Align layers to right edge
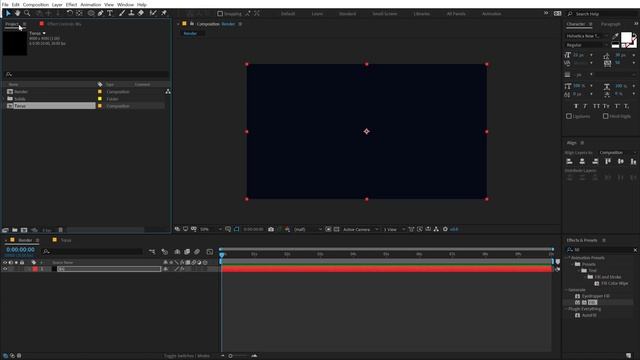 pyautogui.click(x=595, y=162)
